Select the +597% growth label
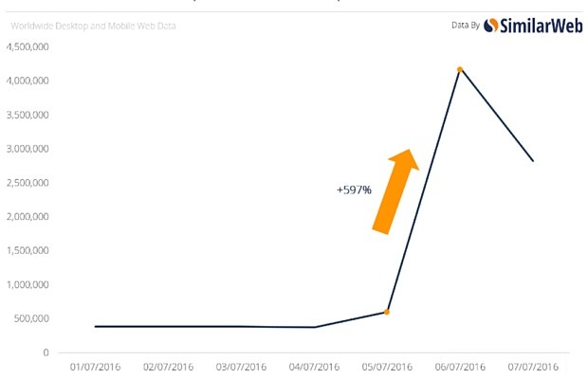The image size is (588, 379). (354, 190)
